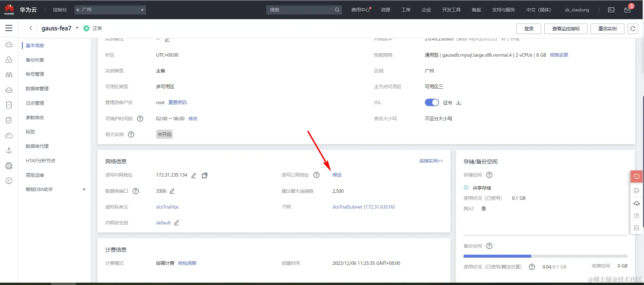Open 标签 in the side menu
644x285 pixels.
pos(30,132)
